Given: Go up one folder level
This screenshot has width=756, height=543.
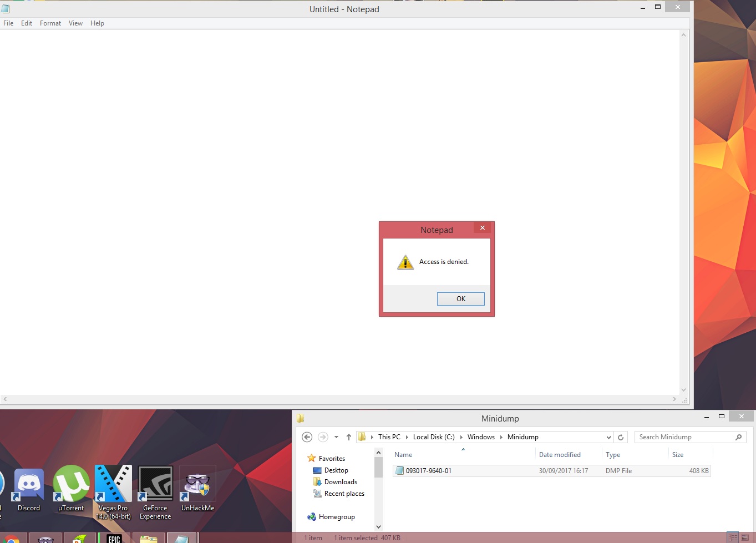Looking at the screenshot, I should click(x=349, y=437).
